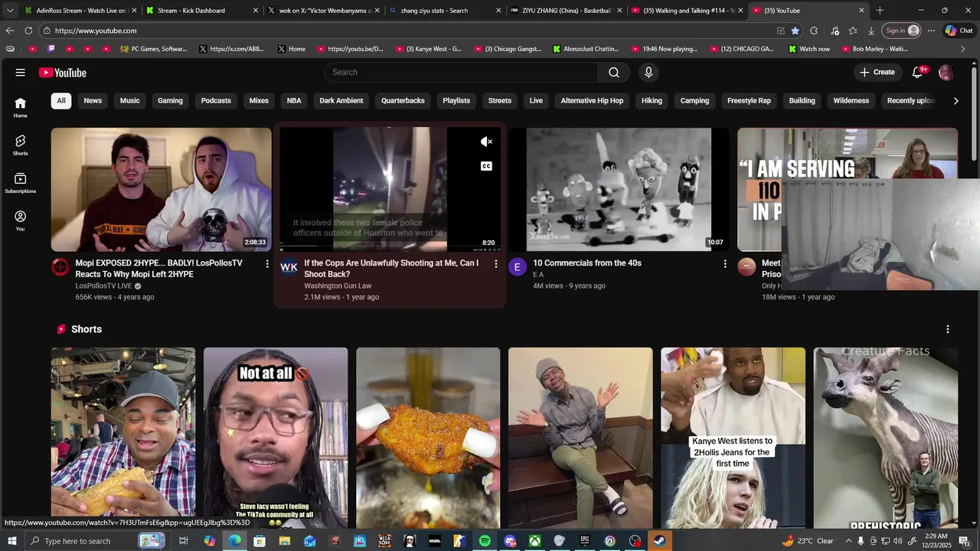Open the Kanye West 2Hollis Short

(733, 438)
